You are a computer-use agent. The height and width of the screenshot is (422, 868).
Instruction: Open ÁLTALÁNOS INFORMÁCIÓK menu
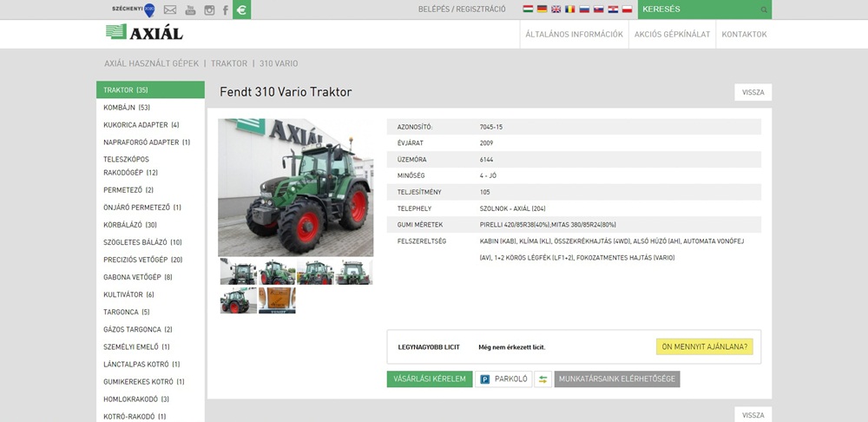(574, 35)
